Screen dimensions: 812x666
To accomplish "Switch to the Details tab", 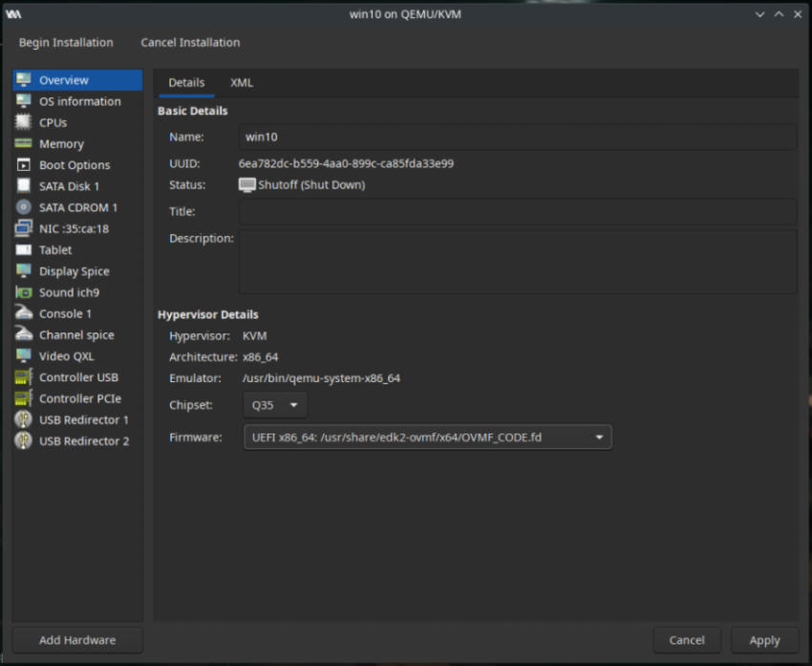I will coord(186,83).
